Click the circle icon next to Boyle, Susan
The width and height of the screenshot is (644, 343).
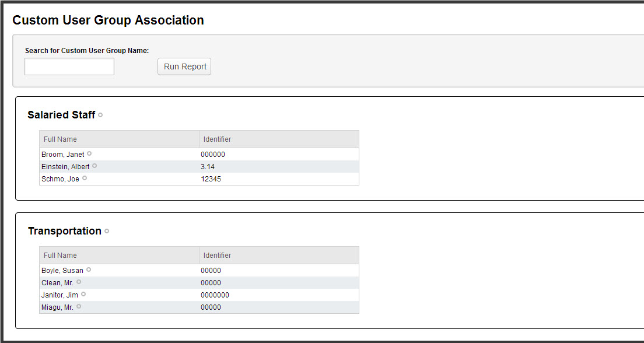click(88, 270)
